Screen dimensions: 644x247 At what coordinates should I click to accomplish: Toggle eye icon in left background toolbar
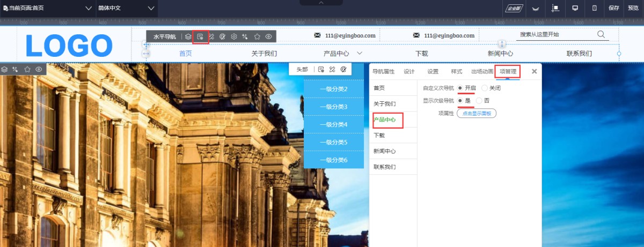click(39, 69)
